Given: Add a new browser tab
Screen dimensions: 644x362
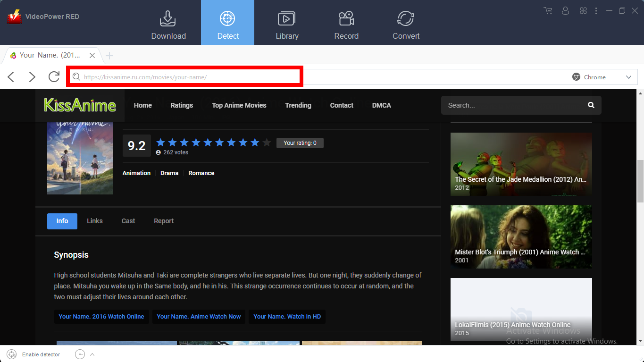Looking at the screenshot, I should coord(109,56).
